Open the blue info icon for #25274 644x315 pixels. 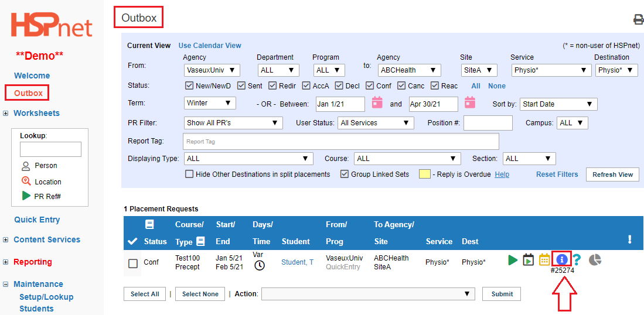(562, 259)
